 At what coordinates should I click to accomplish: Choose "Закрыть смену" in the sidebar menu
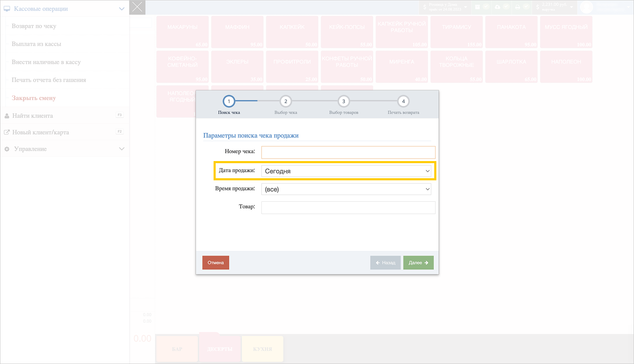coord(34,98)
